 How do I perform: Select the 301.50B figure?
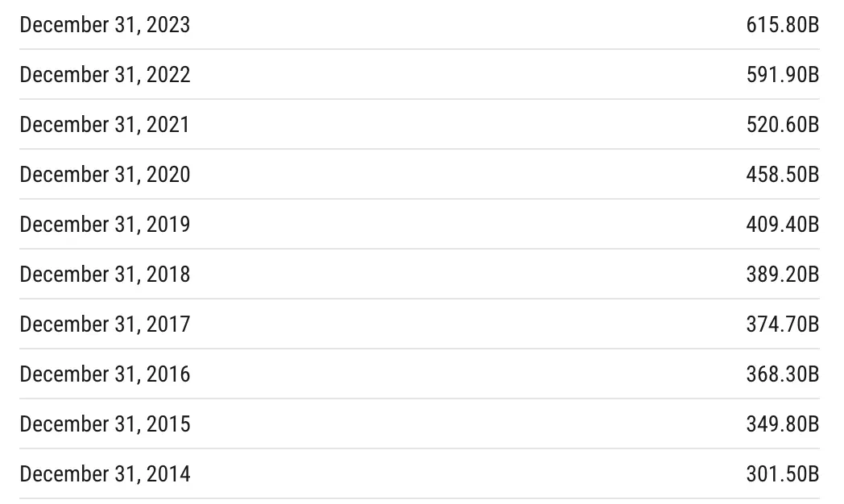tap(782, 474)
